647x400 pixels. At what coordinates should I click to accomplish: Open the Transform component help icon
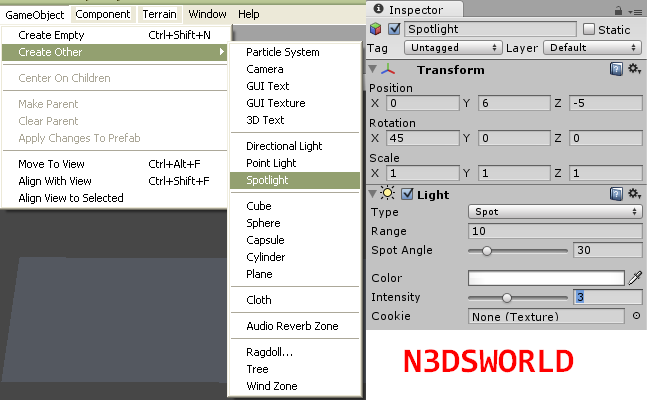point(617,70)
